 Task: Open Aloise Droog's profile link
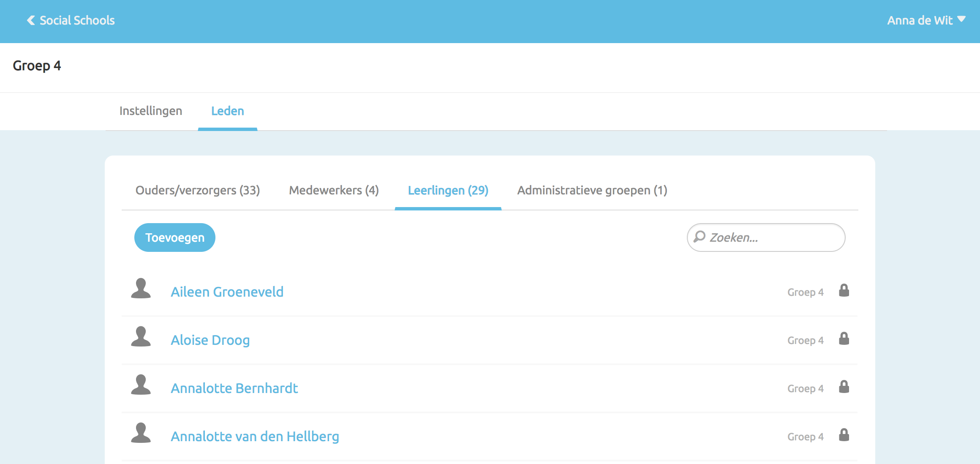click(x=210, y=340)
